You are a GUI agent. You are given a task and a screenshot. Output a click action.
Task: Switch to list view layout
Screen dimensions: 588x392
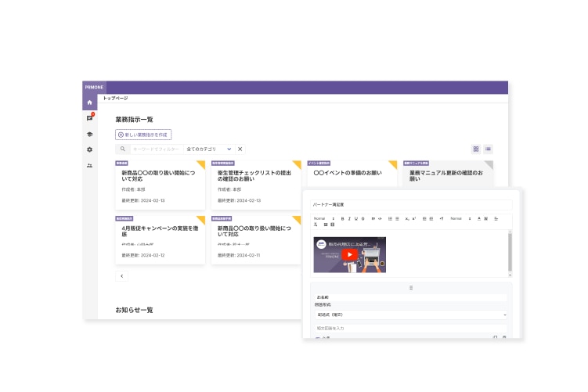(x=489, y=149)
